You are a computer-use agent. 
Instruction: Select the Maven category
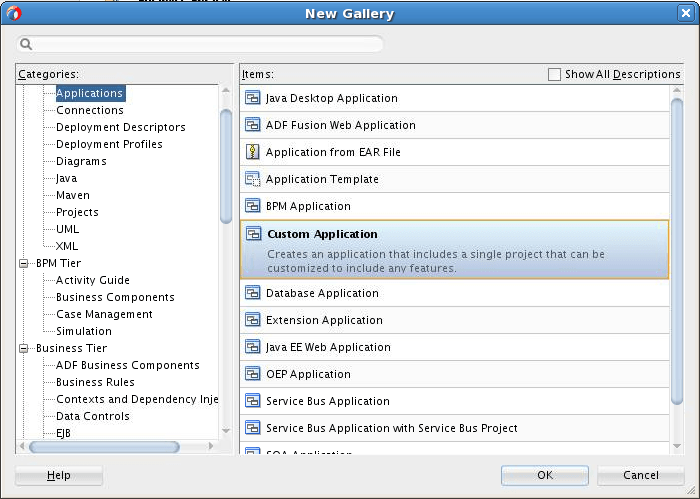pos(73,195)
